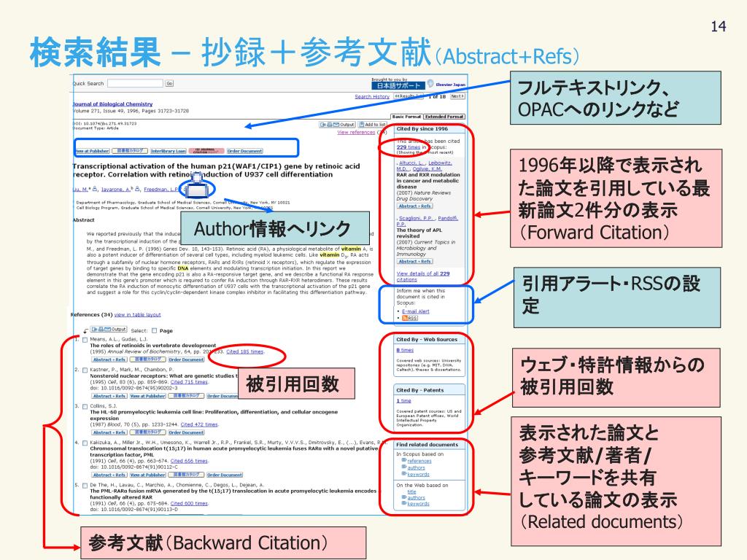Click Add to list button
Image resolution: width=747 pixels, height=560 pixels.
[x=372, y=125]
